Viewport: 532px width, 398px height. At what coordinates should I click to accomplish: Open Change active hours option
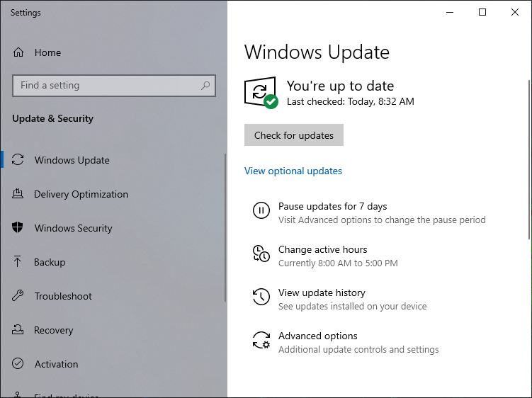point(322,249)
